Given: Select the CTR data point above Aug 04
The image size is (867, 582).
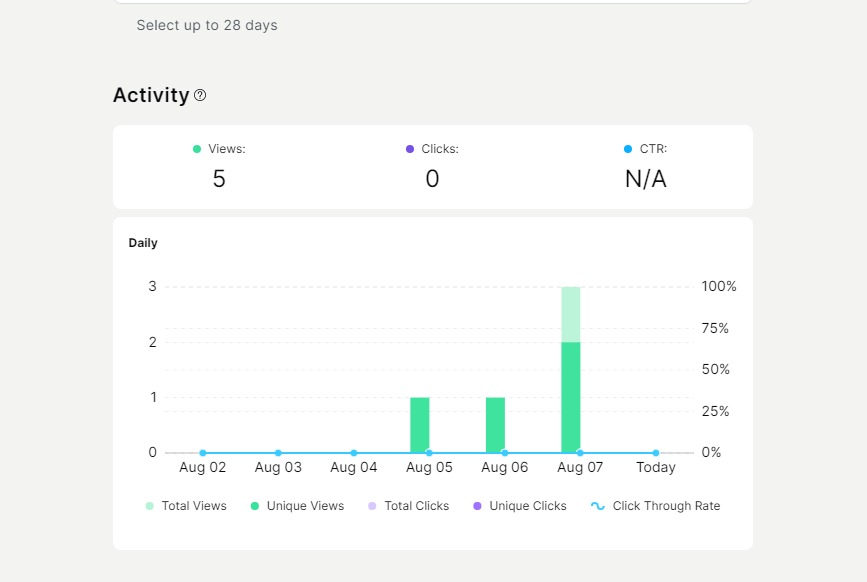Looking at the screenshot, I should tap(354, 453).
